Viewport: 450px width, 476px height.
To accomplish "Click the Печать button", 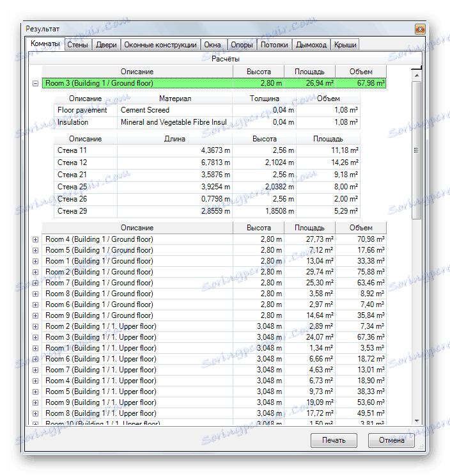I will [334, 440].
